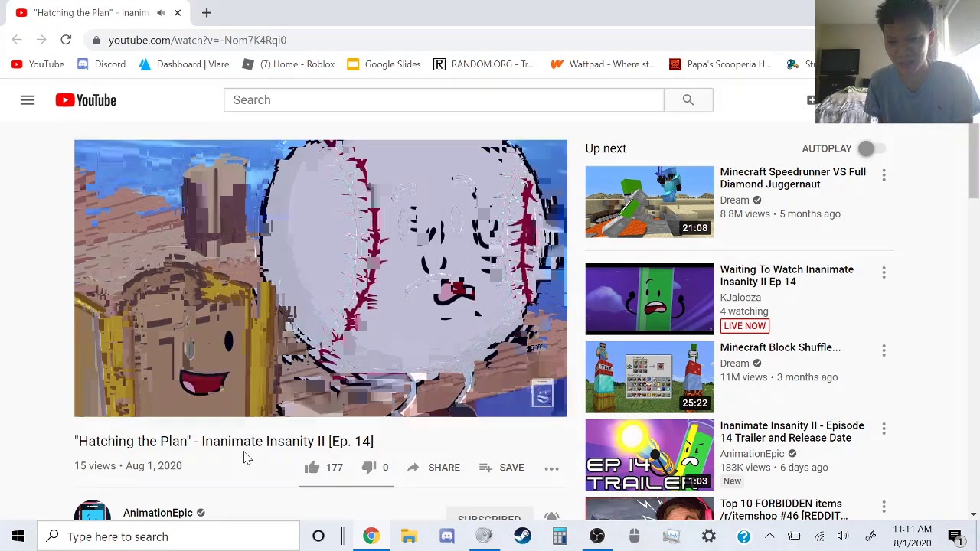Click the LIVE NOW badge
Screen dimensions: 980x551
point(744,326)
